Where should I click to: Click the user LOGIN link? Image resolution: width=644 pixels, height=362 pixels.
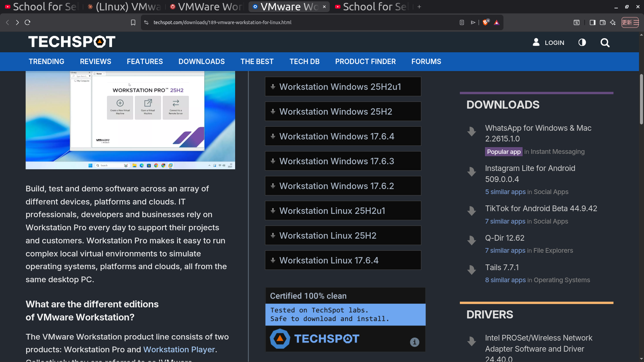[548, 43]
